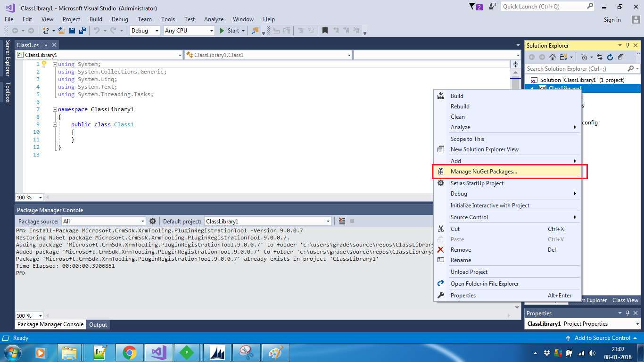
Task: Click the Collapse All icon in Solution Explorer
Action: click(620, 57)
